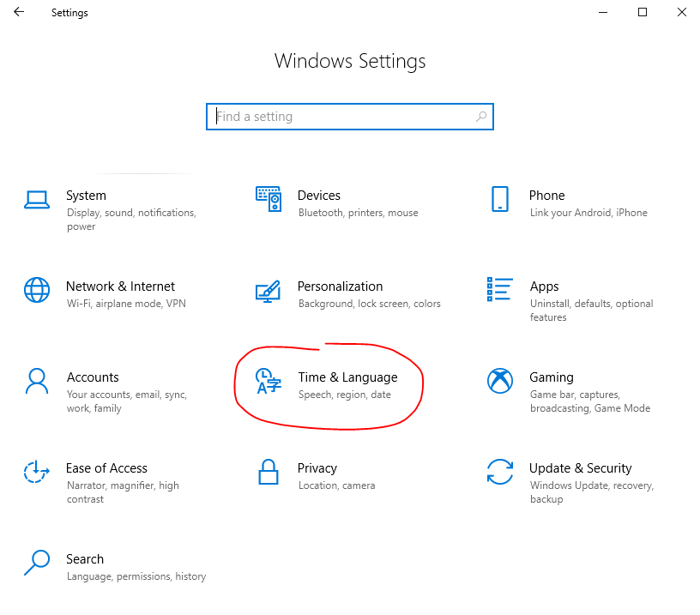The width and height of the screenshot is (700, 615).
Task: Open the Time & Language title
Action: coord(347,377)
